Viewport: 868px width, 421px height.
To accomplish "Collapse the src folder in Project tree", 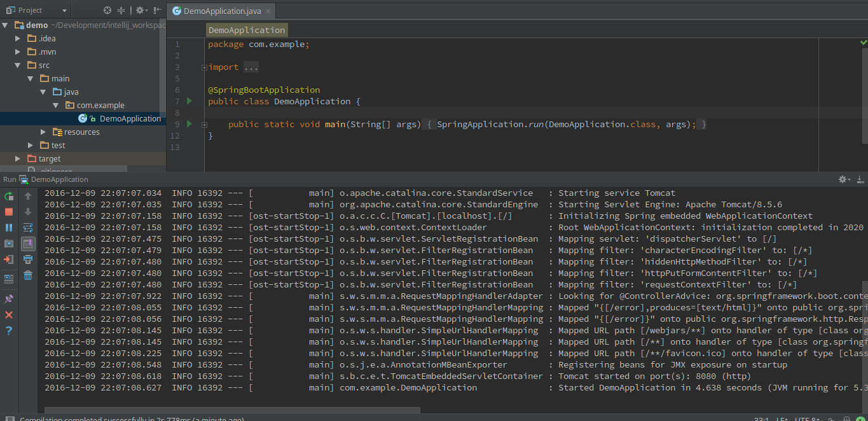I will point(18,64).
